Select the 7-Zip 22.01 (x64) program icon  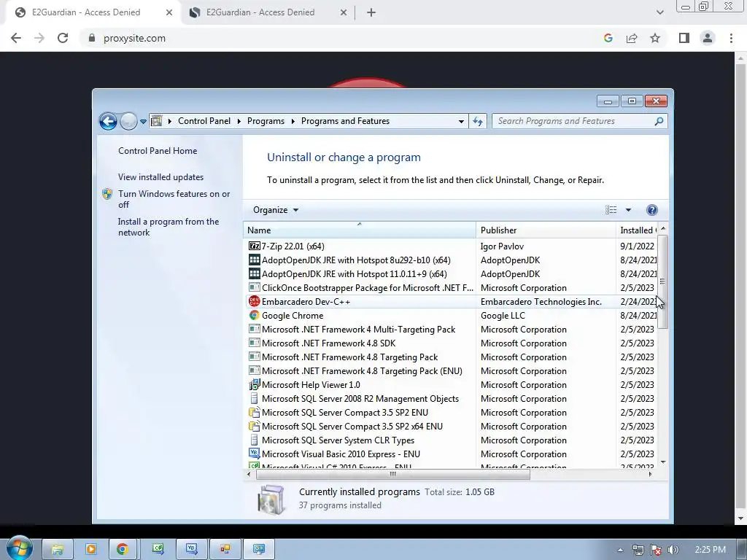point(255,246)
